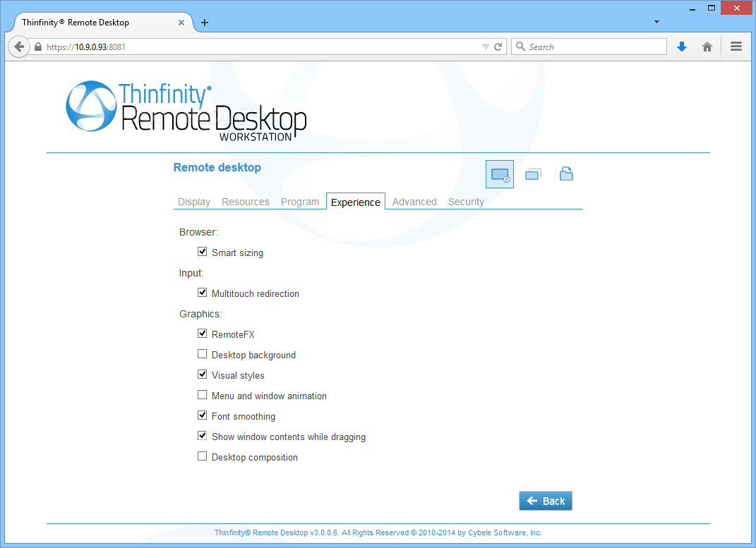This screenshot has height=548, width=756.
Task: Toggle the Font smoothing checkbox
Action: point(202,415)
